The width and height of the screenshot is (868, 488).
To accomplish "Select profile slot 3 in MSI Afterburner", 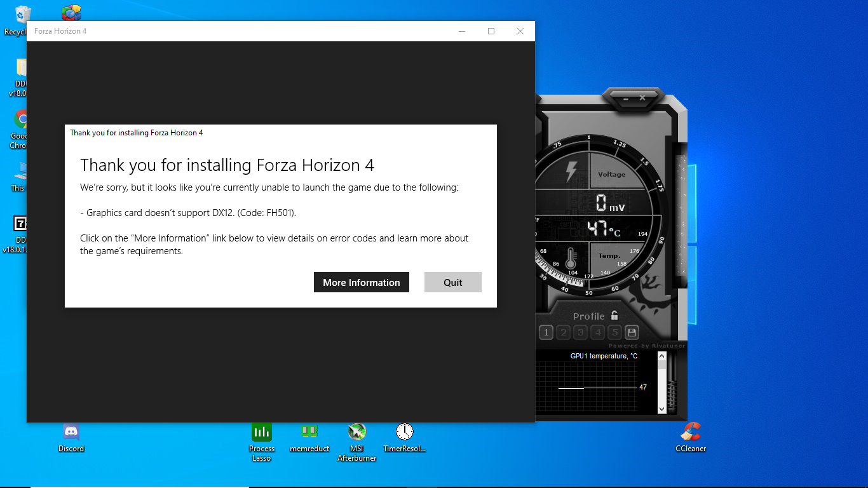I will click(x=580, y=332).
